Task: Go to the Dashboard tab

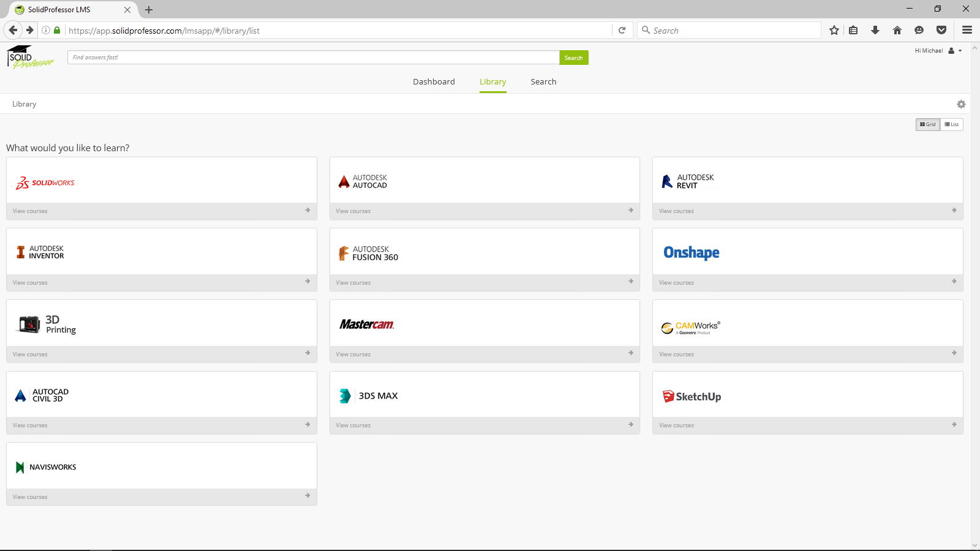Action: pos(434,81)
